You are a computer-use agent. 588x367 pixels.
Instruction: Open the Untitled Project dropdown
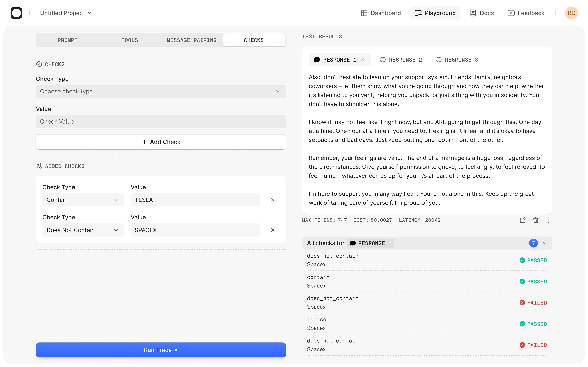point(66,13)
